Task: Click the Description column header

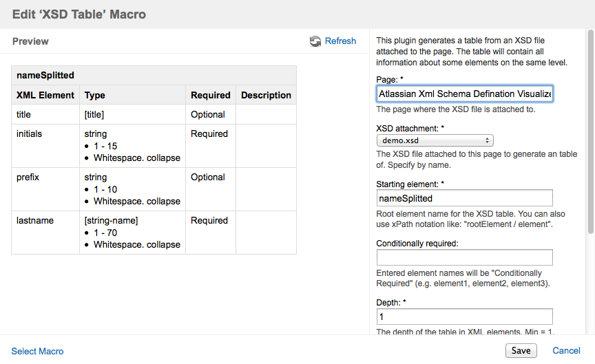Action: (x=266, y=95)
